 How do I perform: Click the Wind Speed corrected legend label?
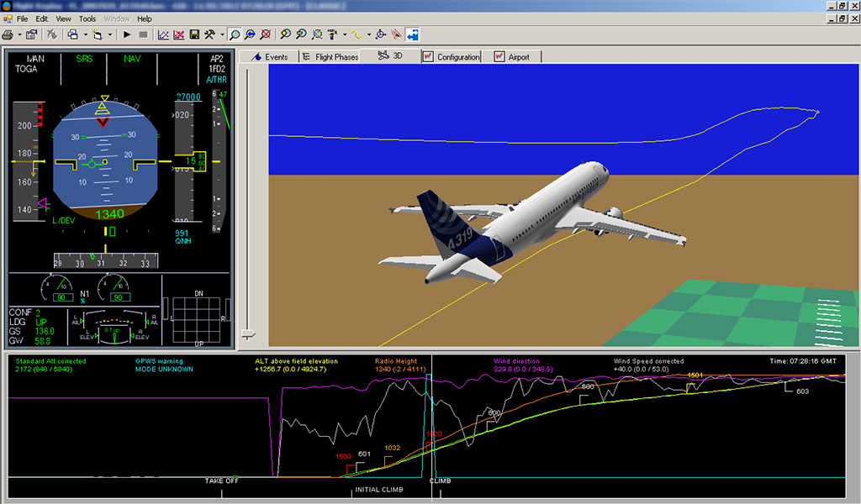click(x=648, y=361)
